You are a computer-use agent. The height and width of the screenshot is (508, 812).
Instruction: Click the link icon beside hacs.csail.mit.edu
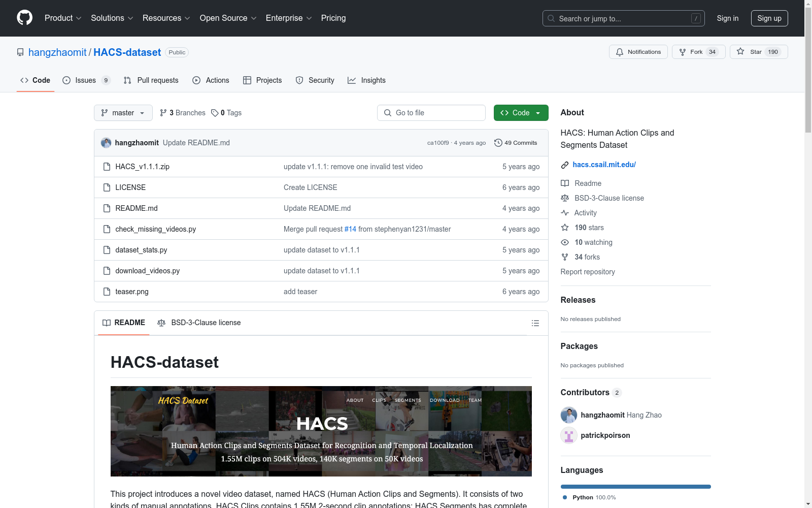(x=565, y=165)
